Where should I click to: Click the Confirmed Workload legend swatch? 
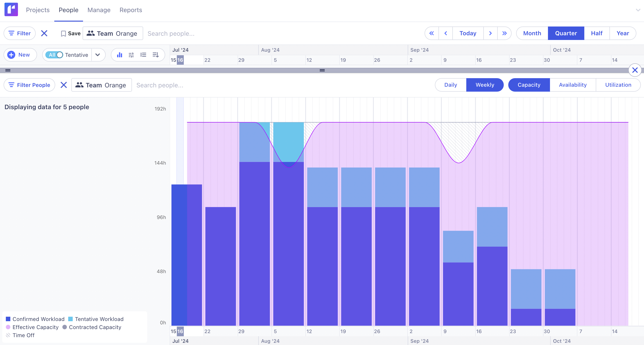[8, 319]
